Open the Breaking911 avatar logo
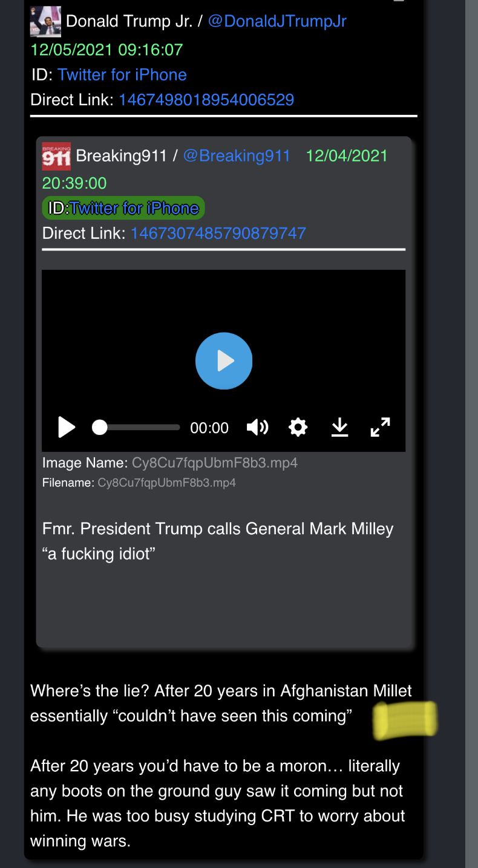Screen dimensions: 478x868 (56, 156)
